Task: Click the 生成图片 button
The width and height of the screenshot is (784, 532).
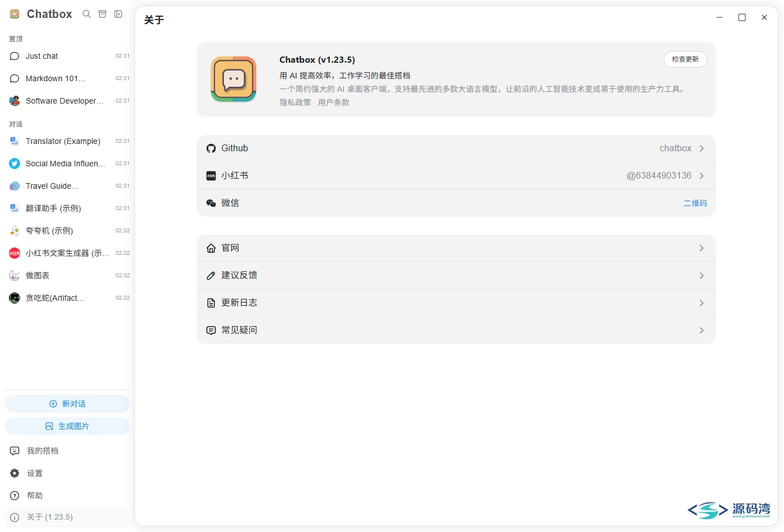Action: (x=67, y=426)
